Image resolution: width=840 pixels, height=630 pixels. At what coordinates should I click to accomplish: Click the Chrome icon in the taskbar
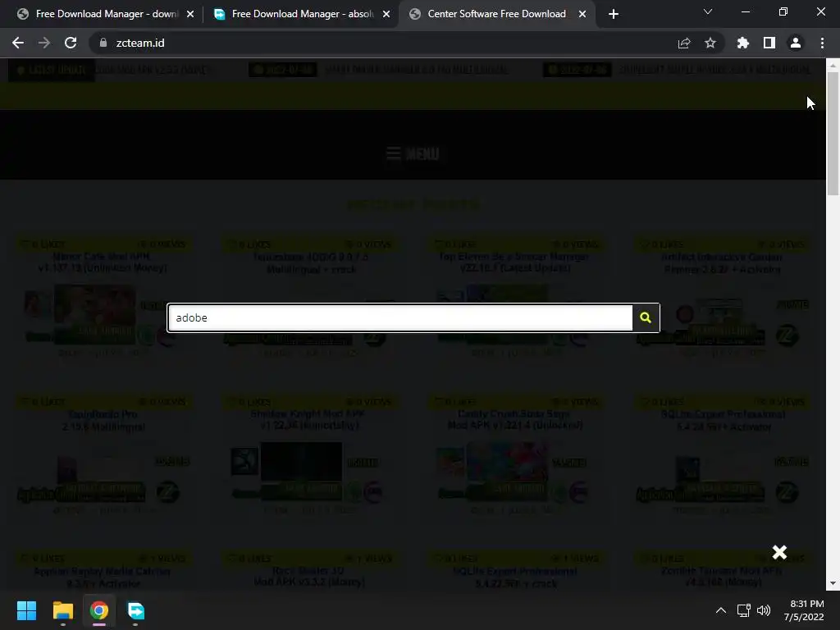(99, 610)
